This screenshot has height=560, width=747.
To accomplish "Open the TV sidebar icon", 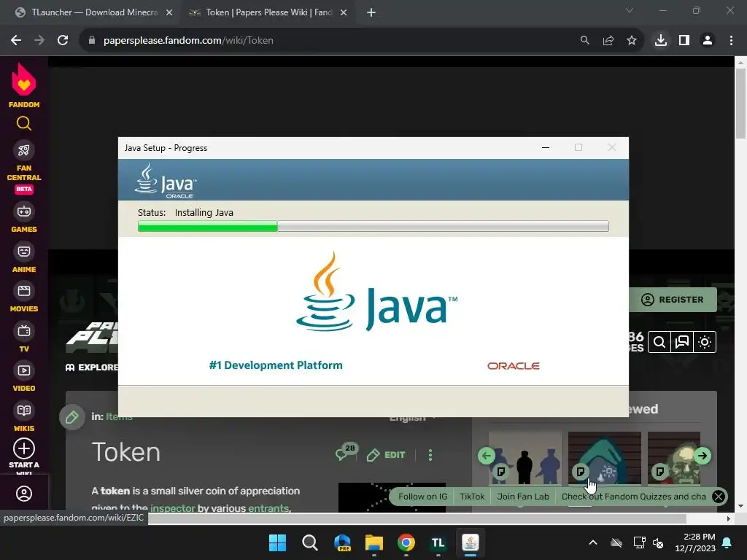I will pyautogui.click(x=24, y=331).
